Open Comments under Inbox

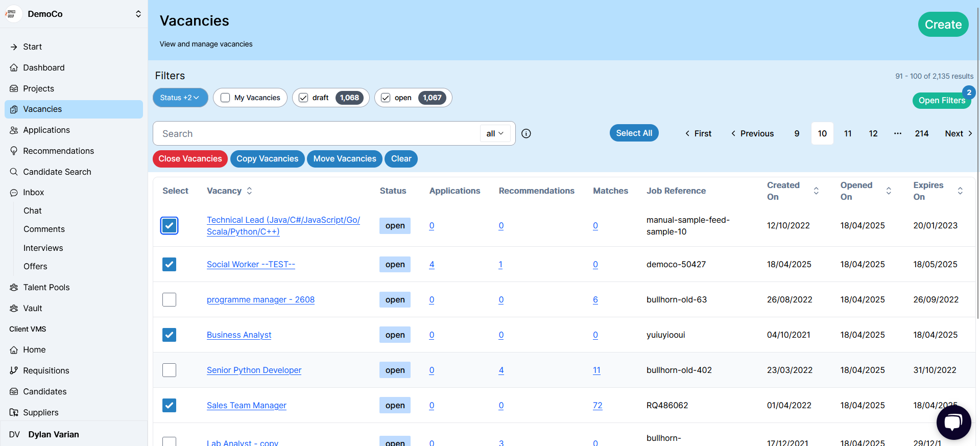[44, 229]
